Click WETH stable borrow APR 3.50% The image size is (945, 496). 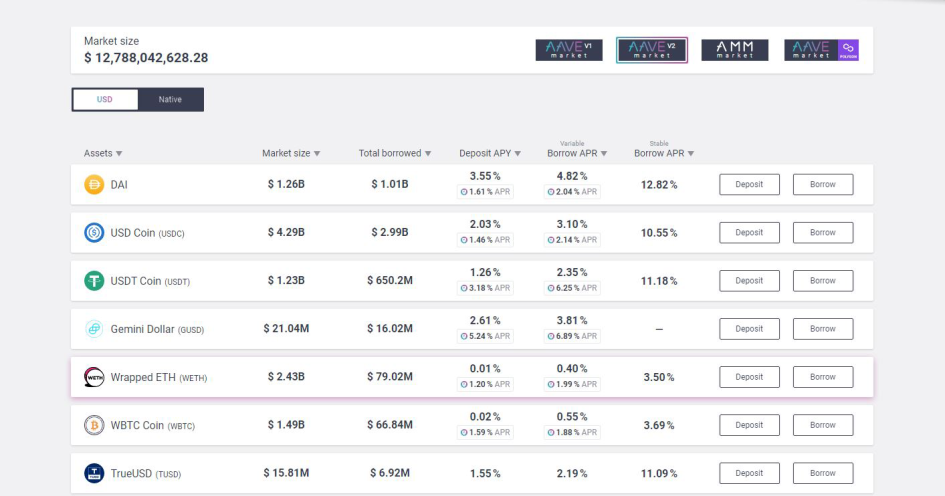tap(659, 377)
